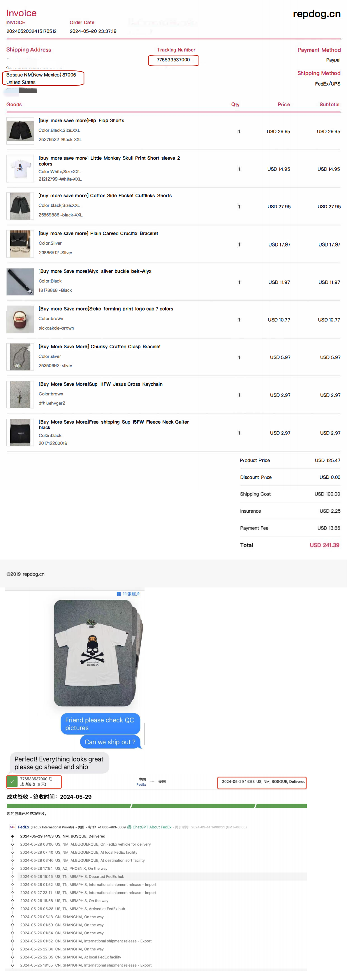347x980 pixels.
Task: Click the FedEx link under 中国
Action: [x=141, y=784]
